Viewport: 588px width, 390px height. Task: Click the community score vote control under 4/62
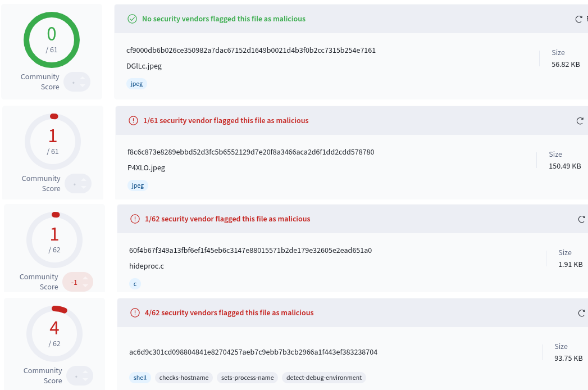[x=80, y=376]
